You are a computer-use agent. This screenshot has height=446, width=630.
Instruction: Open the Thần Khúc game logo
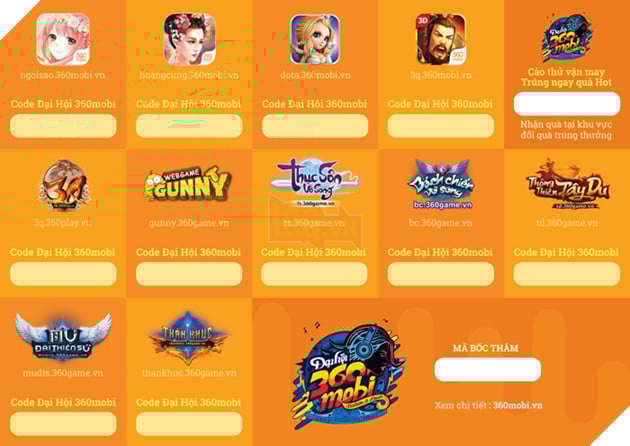(x=188, y=337)
